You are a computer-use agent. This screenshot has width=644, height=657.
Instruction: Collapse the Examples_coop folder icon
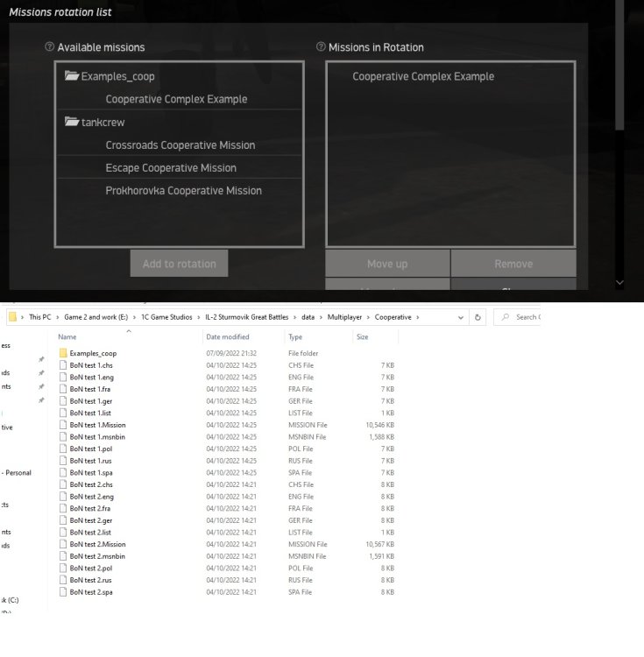point(72,76)
